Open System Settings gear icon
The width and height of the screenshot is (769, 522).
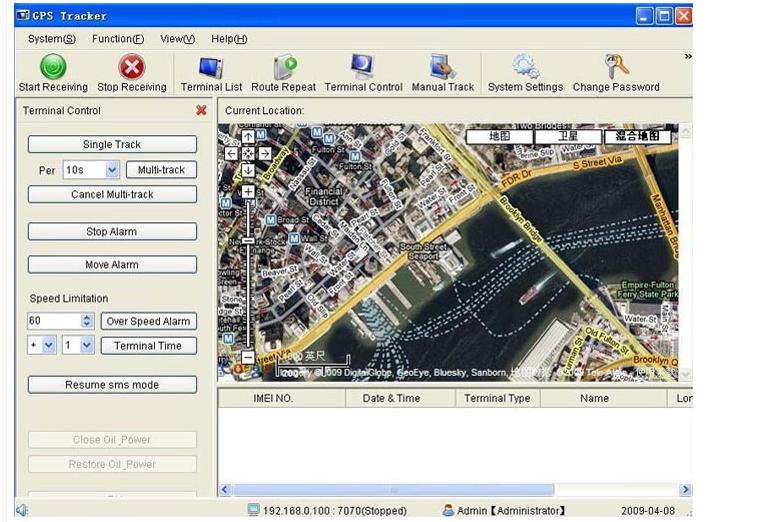click(525, 67)
